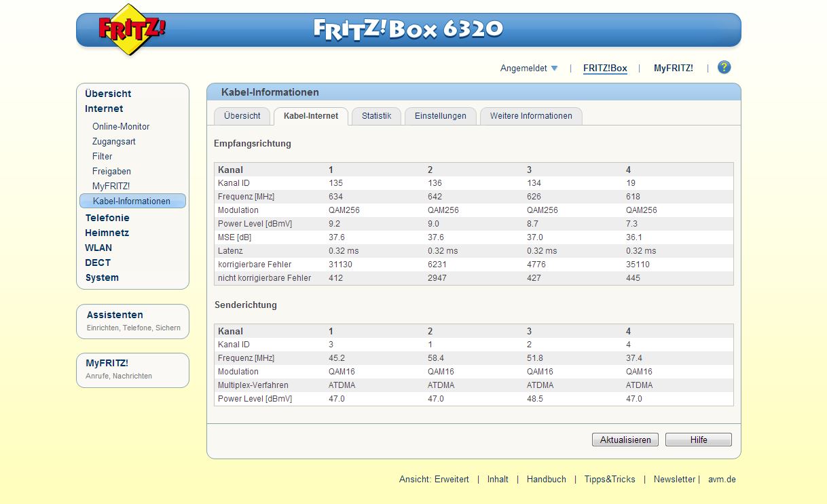Click the Hilfe button
Viewport: 827px width, 504px height.
tap(699, 440)
